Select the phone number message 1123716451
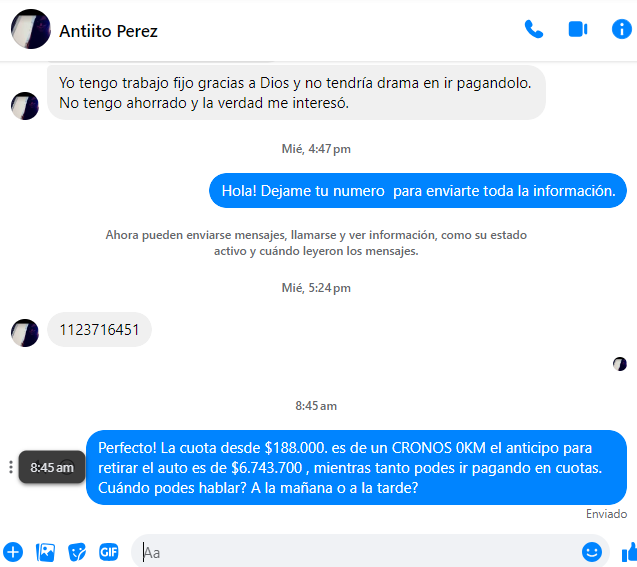 pos(100,329)
